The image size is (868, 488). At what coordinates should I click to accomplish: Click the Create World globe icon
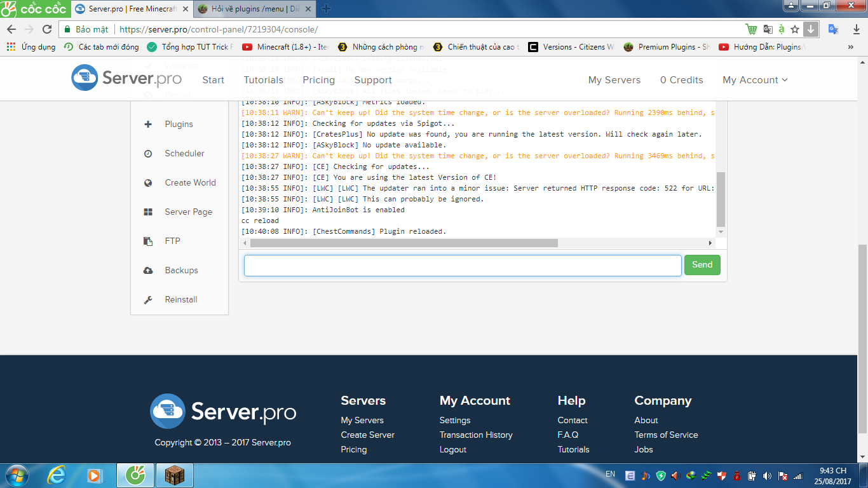pos(148,183)
